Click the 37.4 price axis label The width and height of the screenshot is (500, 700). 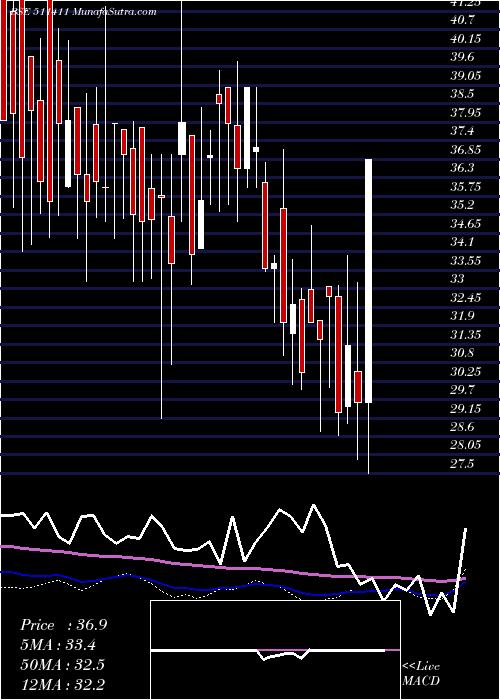pos(462,131)
